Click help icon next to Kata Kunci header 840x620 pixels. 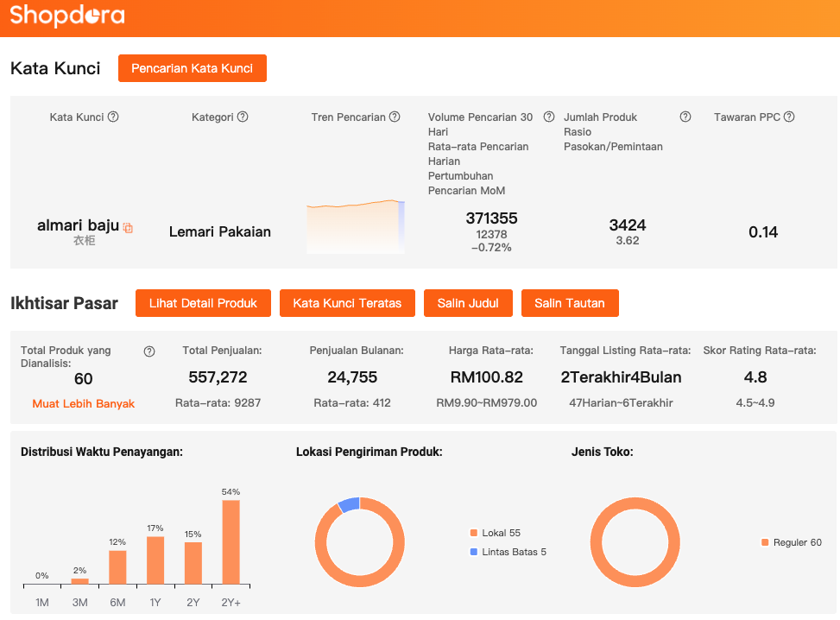[x=113, y=117]
